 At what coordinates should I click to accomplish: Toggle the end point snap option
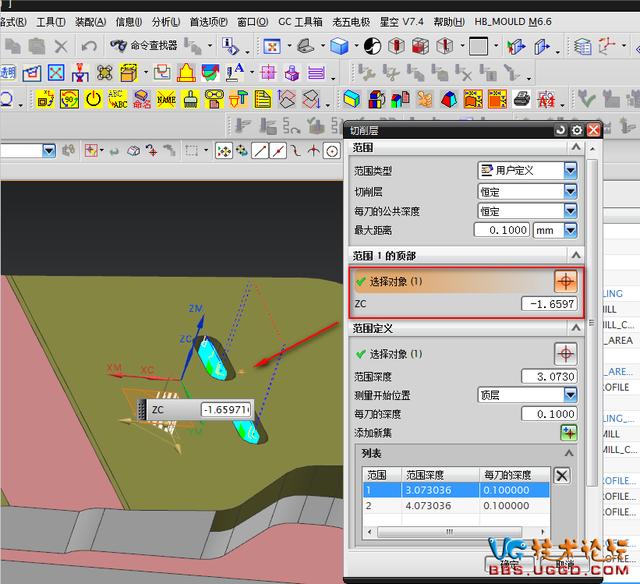pos(260,151)
